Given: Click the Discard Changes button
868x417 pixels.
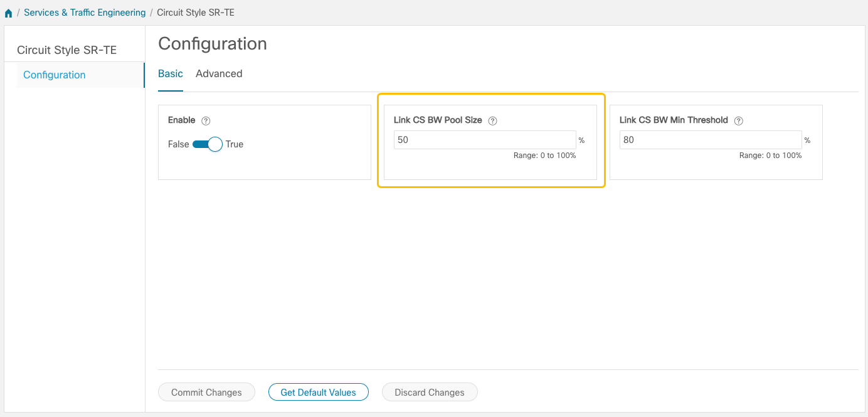Looking at the screenshot, I should coord(430,393).
